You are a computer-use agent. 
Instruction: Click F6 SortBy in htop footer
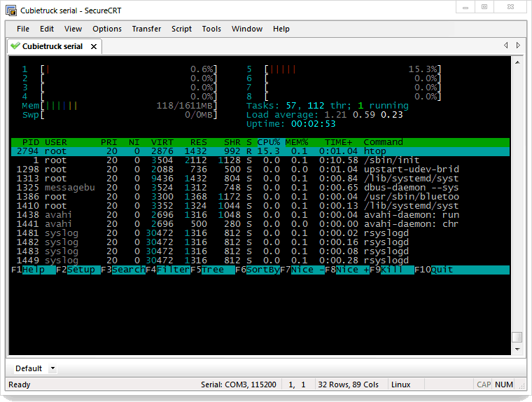[x=258, y=270]
